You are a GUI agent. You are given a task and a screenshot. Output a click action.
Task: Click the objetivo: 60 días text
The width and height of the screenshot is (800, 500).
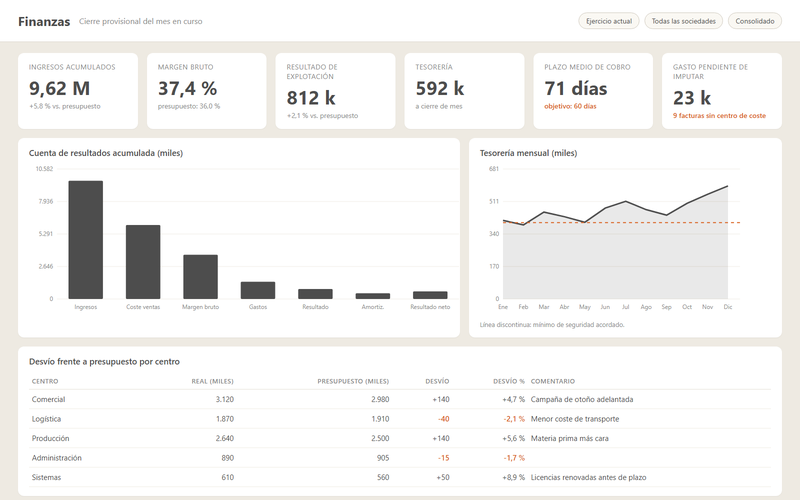(570, 106)
